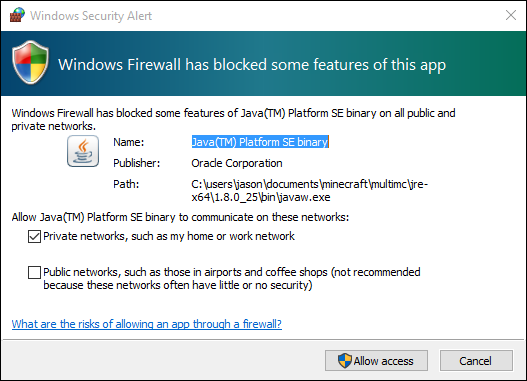Close the Windows Security Alert dialog

[x=511, y=15]
